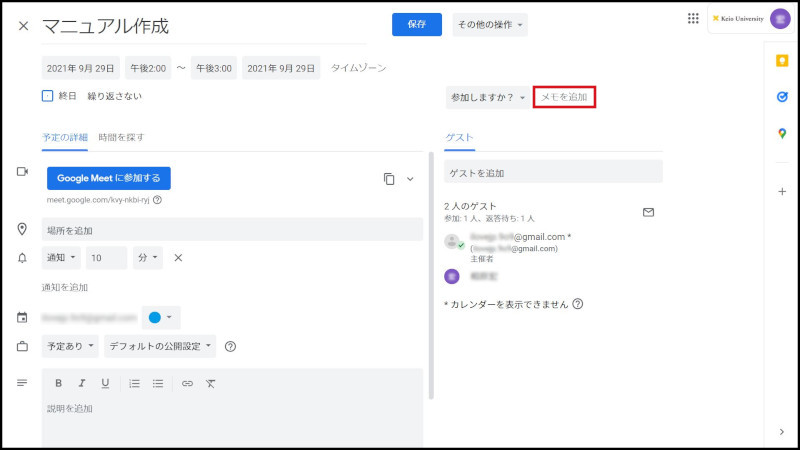Insert link in description toolbar
This screenshot has height=450, width=800.
(187, 383)
